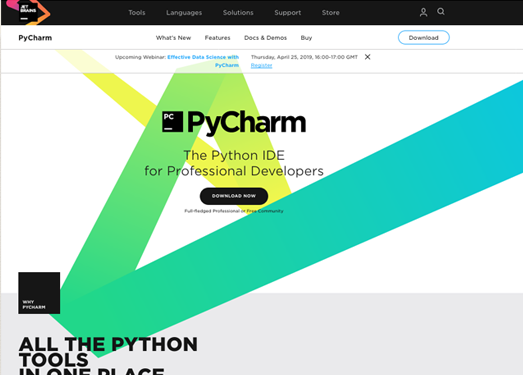
Task: Click the large PyCharm hero wordmark
Action: [246, 123]
